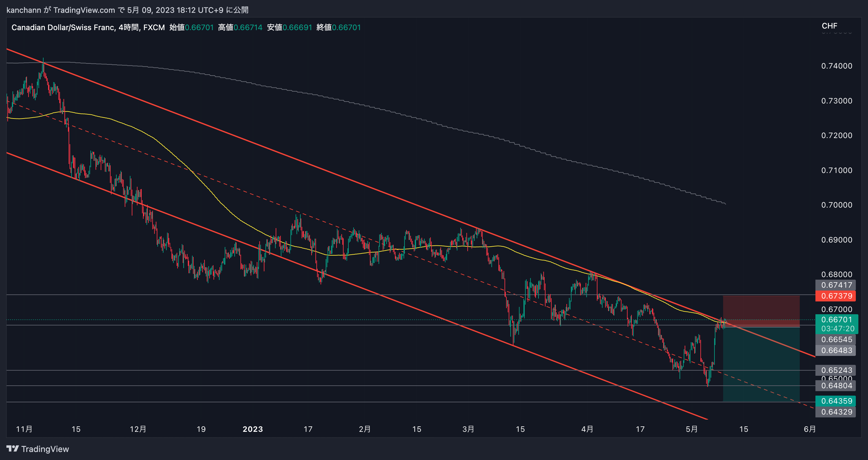Click the 0.71000 price axis label

click(x=837, y=170)
